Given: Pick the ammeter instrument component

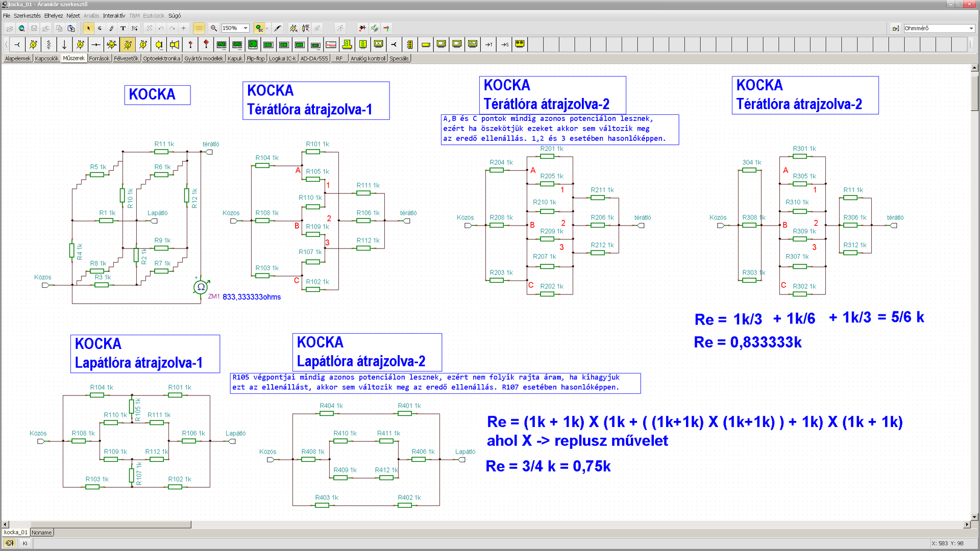Looking at the screenshot, I should (80, 45).
